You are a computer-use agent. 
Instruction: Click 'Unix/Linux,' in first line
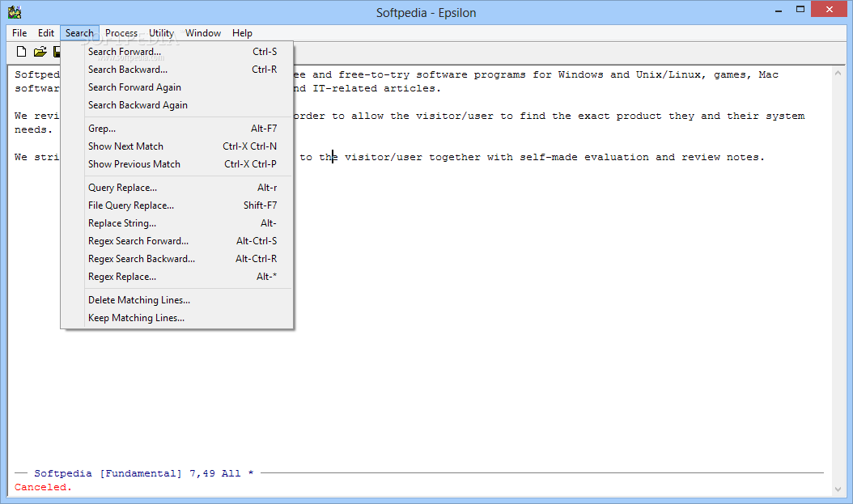pos(671,75)
